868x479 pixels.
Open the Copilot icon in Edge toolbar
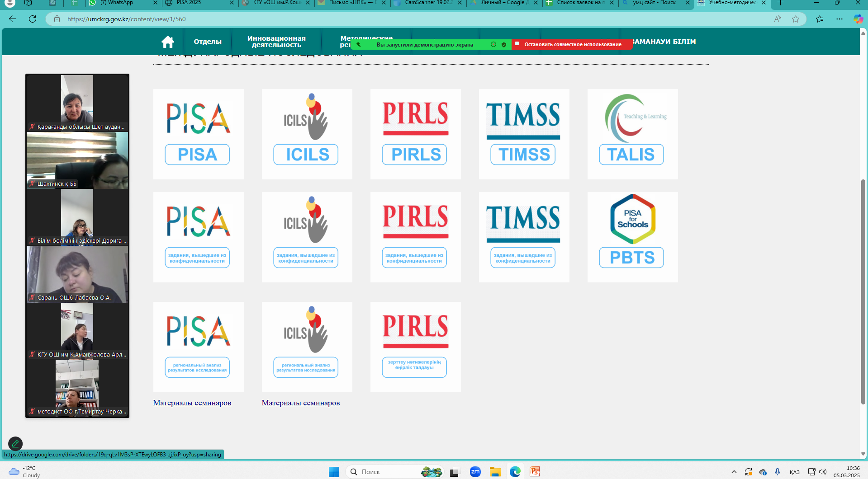click(x=858, y=19)
